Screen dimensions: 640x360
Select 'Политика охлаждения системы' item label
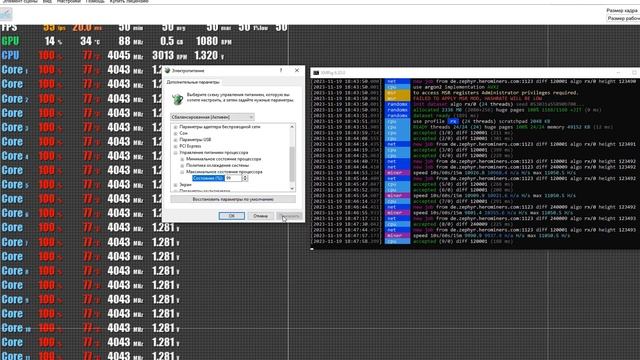click(x=217, y=165)
